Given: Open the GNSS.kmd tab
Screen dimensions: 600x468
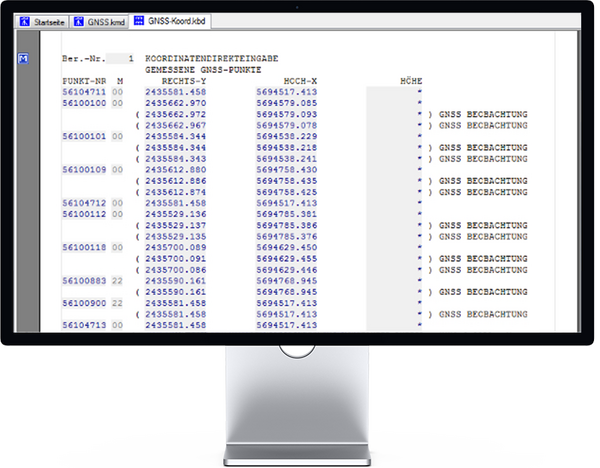Looking at the screenshot, I should click(x=102, y=20).
